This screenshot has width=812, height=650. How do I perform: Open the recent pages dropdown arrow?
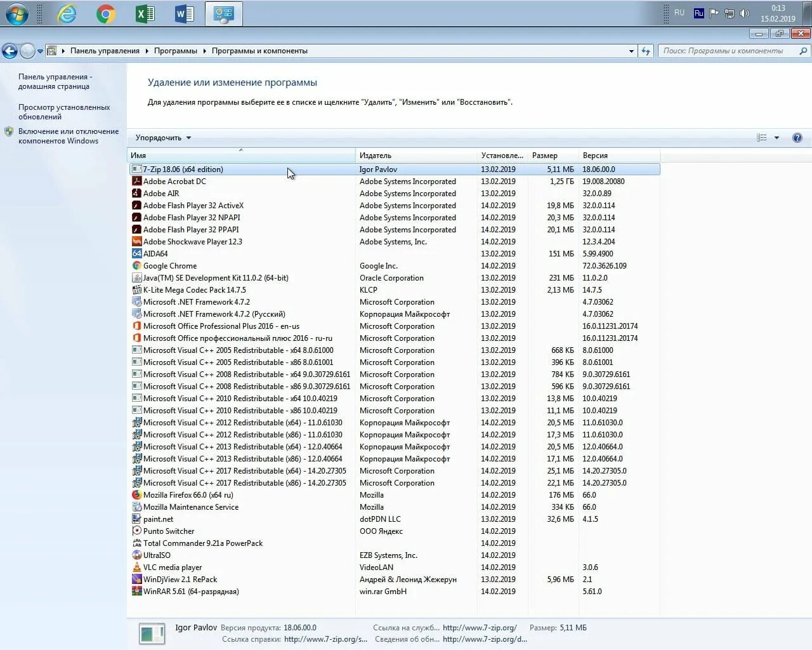click(40, 51)
